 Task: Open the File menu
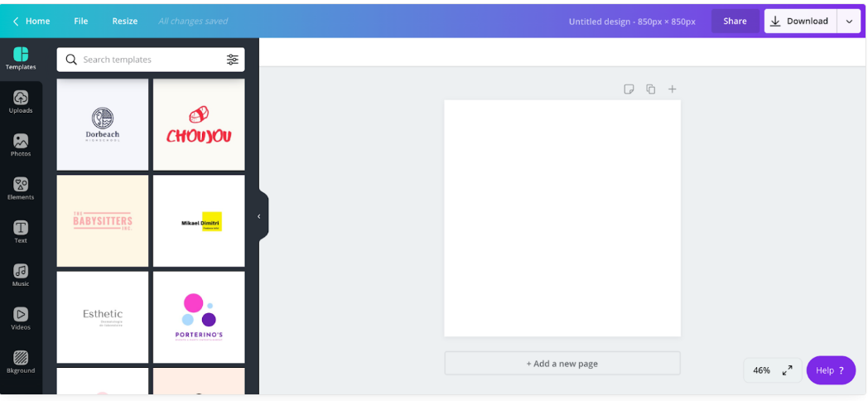[x=80, y=22]
